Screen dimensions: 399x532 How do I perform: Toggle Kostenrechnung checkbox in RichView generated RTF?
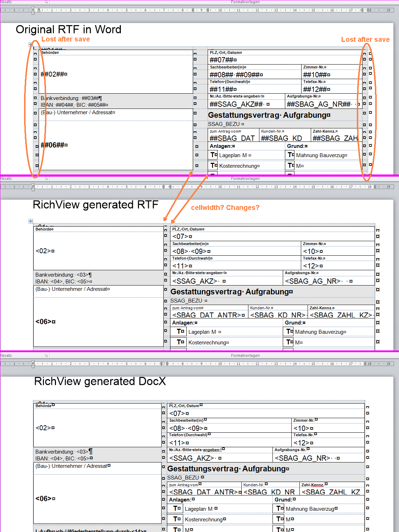click(x=180, y=342)
